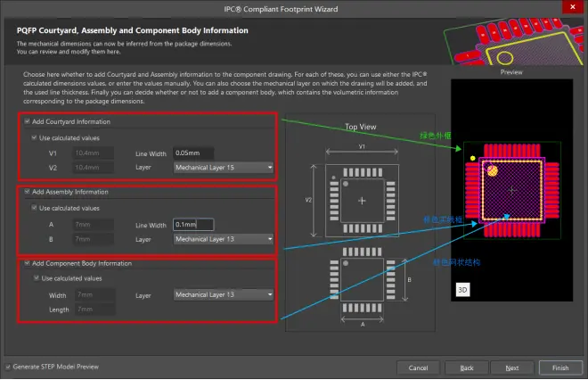
Task: Select the Component Body Length field
Action: [x=95, y=310]
